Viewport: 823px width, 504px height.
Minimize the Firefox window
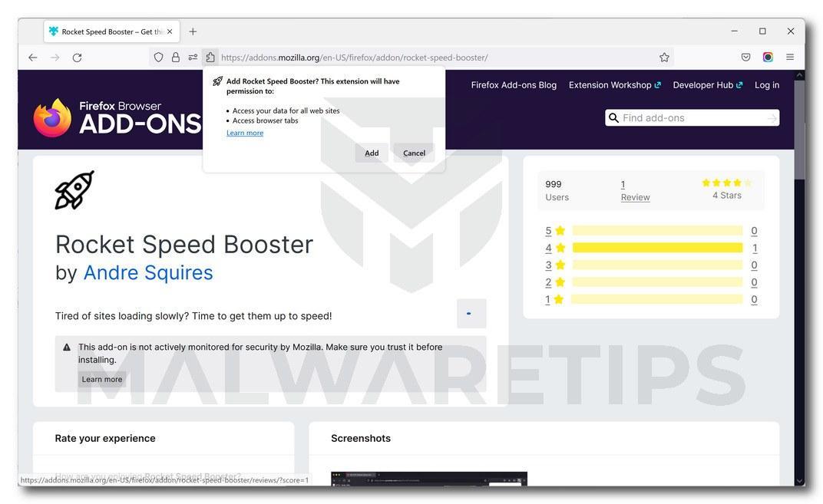(734, 31)
